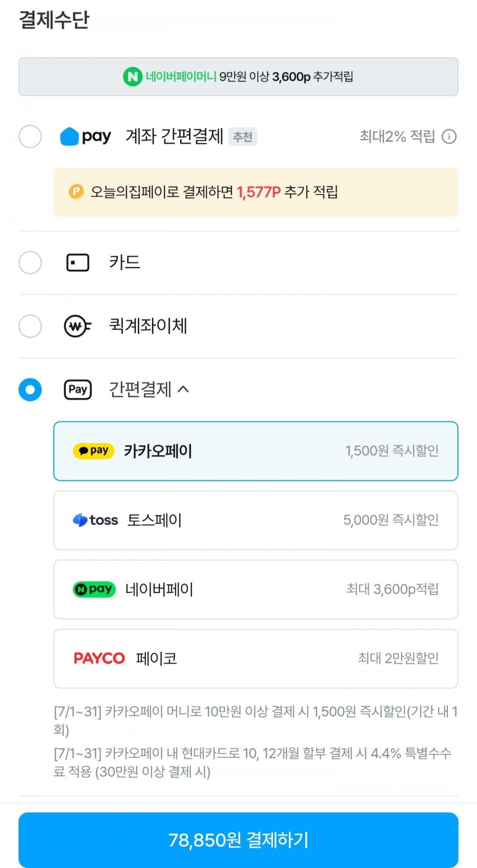The width and height of the screenshot is (477, 868).
Task: Choose 토스페이 payment option
Action: click(x=255, y=520)
